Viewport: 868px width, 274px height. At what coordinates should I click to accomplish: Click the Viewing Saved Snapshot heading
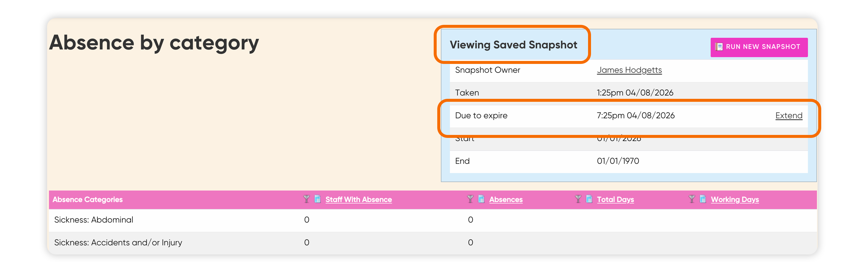(513, 45)
